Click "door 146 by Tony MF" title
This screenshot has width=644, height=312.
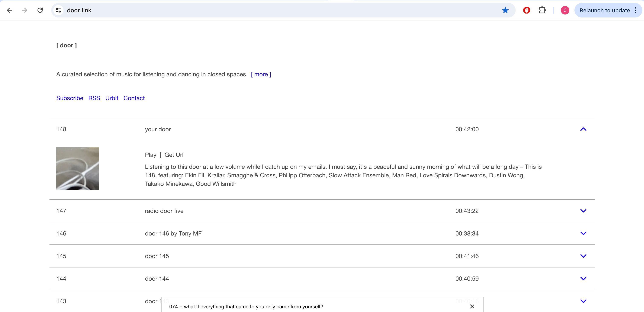(x=173, y=234)
